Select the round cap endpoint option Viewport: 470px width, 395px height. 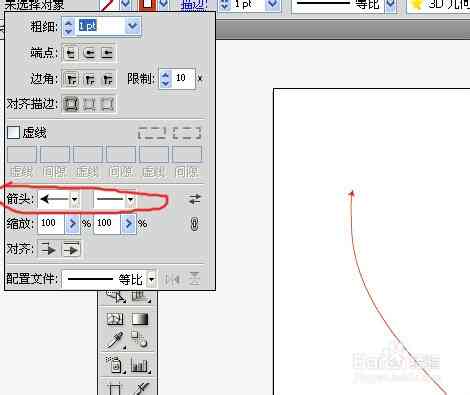tap(89, 53)
